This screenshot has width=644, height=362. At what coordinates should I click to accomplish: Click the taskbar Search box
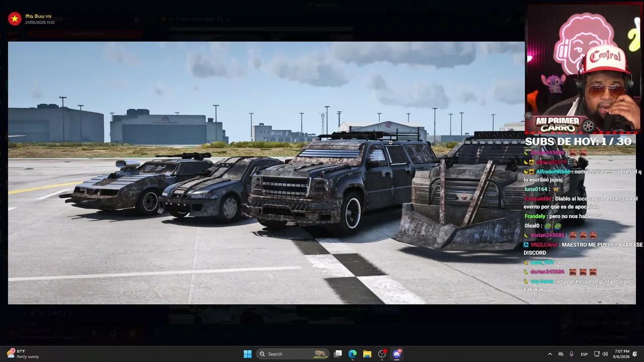click(x=292, y=354)
